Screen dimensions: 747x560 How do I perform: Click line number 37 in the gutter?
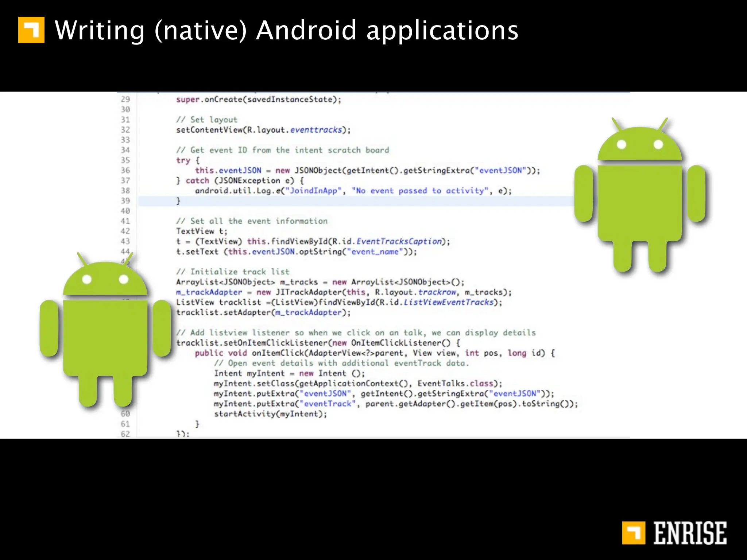tap(125, 180)
